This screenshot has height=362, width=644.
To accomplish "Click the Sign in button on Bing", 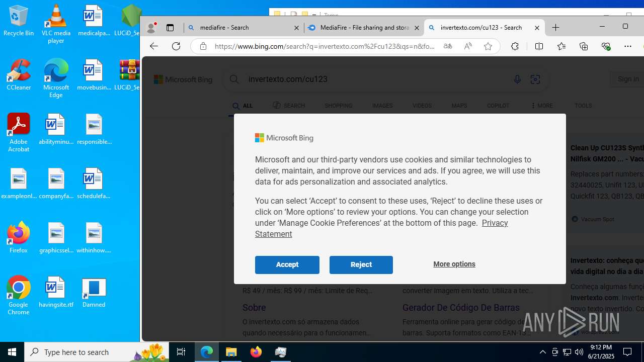I will click(x=627, y=79).
